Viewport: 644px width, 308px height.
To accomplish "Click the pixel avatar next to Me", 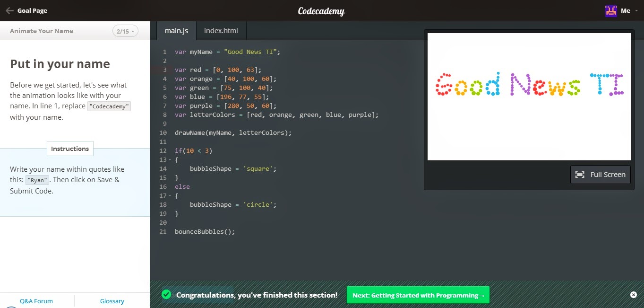I will [x=610, y=10].
